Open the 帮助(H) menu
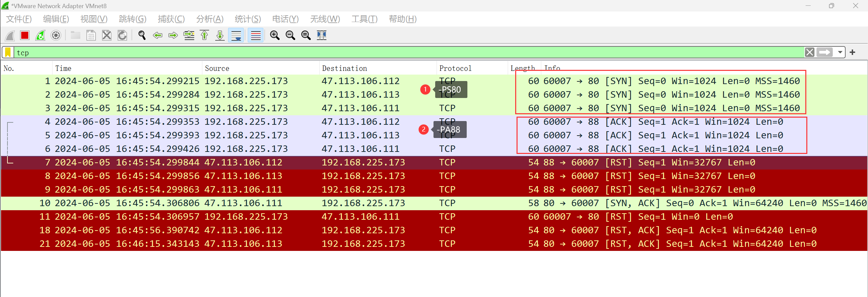868x297 pixels. [x=403, y=19]
